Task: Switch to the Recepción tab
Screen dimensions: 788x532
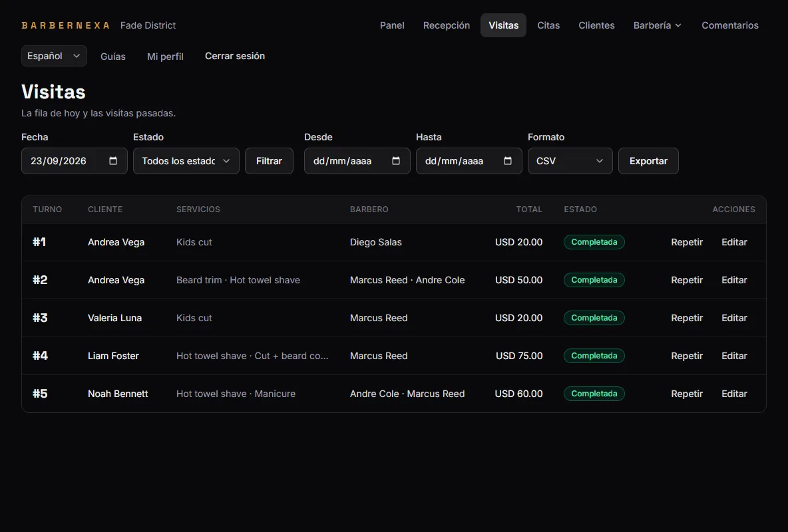Action: pyautogui.click(x=447, y=25)
